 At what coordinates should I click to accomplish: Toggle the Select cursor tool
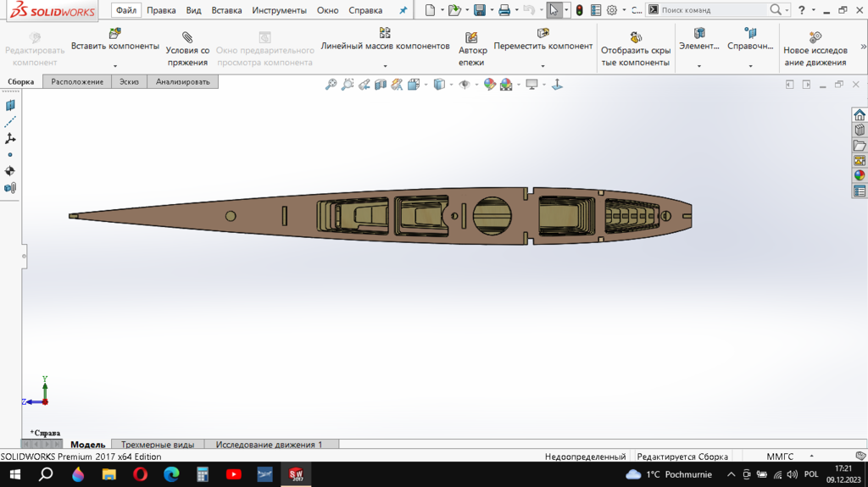(x=554, y=10)
